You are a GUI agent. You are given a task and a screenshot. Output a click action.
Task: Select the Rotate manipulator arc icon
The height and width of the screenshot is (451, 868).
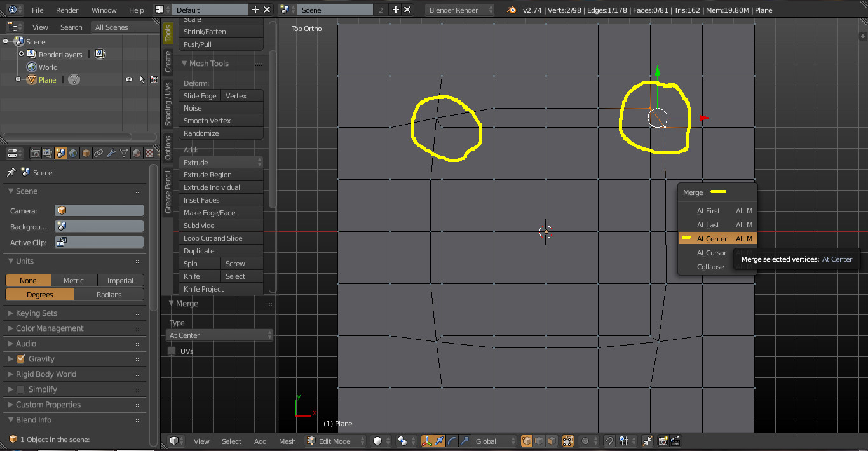coord(452,441)
